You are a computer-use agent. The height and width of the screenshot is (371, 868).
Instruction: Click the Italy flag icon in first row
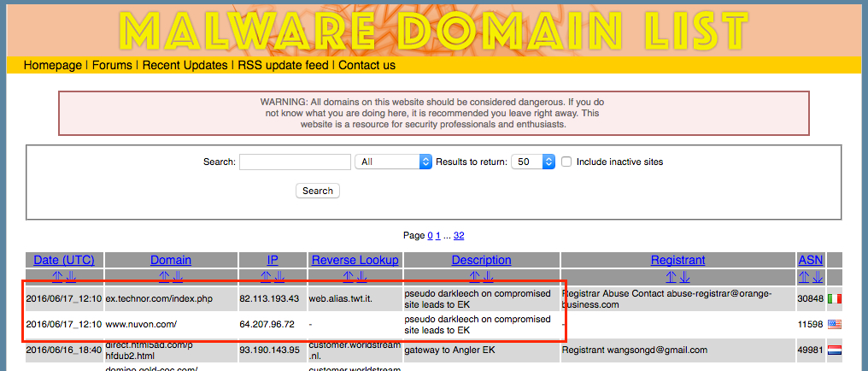tap(835, 297)
